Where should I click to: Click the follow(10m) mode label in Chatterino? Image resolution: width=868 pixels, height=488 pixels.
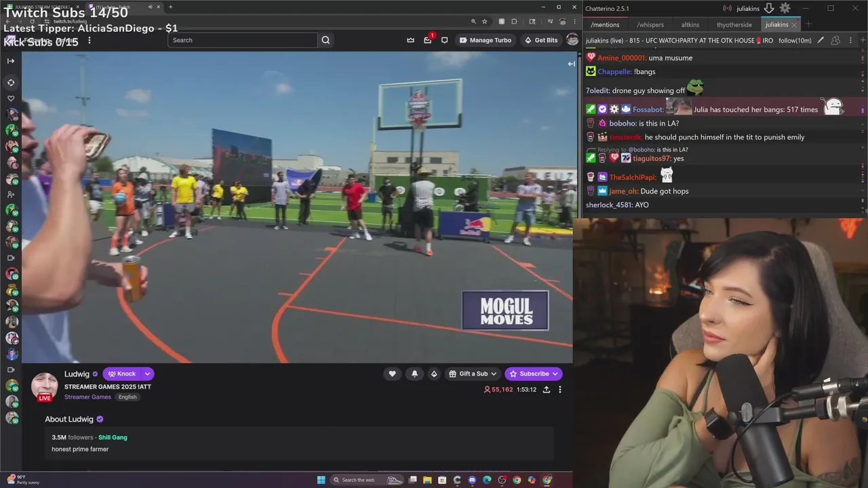pyautogui.click(x=795, y=41)
